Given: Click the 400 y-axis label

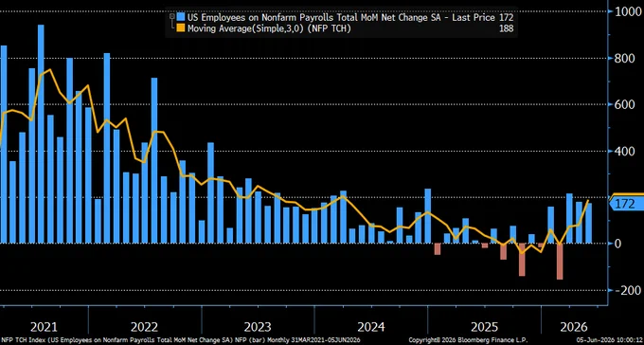Looking at the screenshot, I should point(625,151).
